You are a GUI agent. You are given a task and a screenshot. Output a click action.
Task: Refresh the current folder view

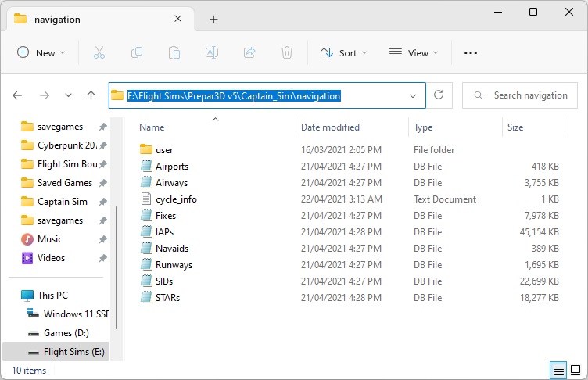point(439,95)
